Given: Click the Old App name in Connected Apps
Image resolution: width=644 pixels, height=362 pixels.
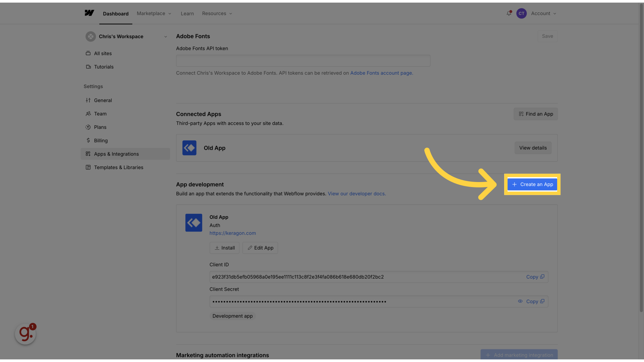Looking at the screenshot, I should click(x=215, y=148).
